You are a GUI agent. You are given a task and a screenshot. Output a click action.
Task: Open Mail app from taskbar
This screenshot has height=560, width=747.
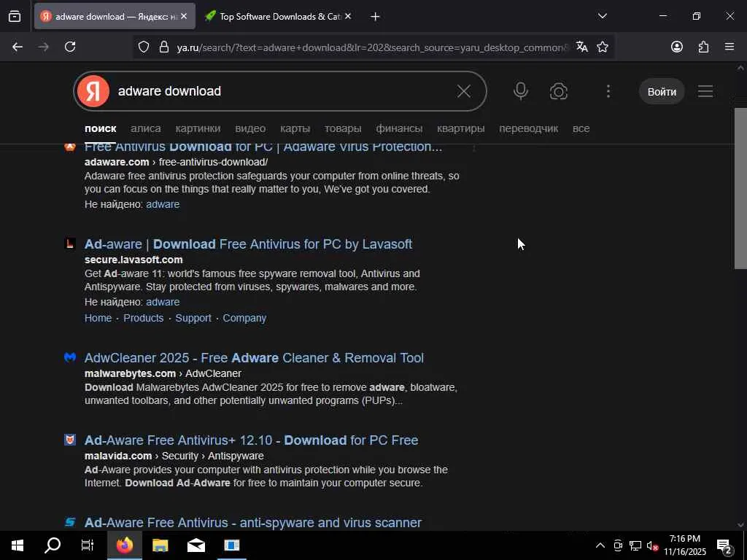pos(196,545)
